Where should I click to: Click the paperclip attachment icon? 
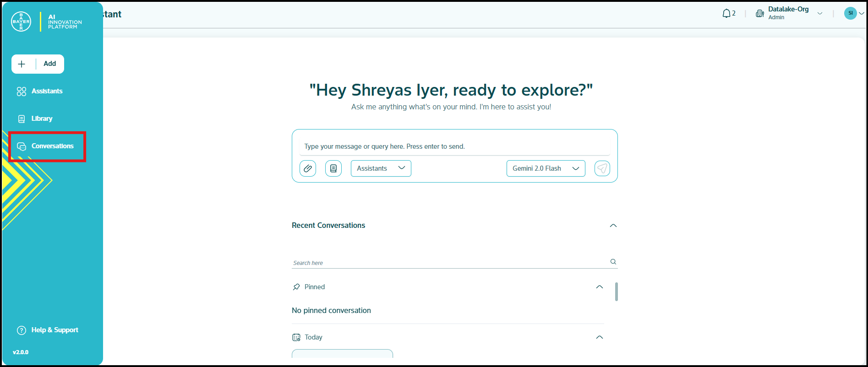click(308, 168)
